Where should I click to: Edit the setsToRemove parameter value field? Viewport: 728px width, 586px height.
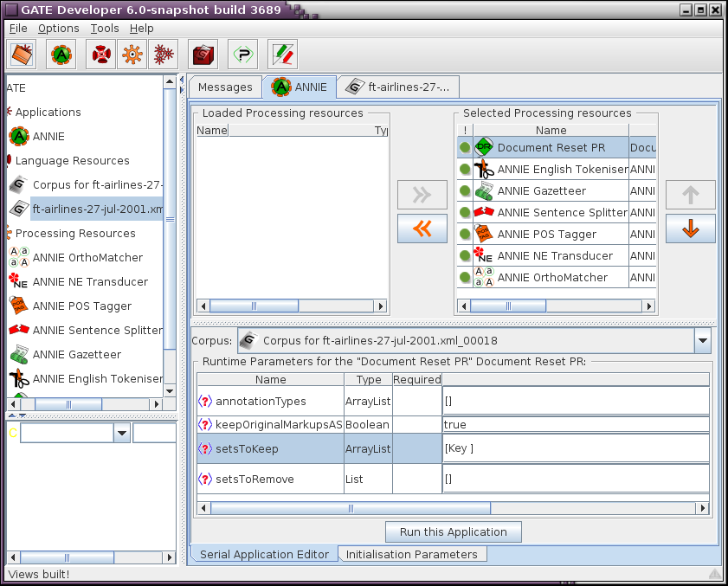tap(576, 479)
